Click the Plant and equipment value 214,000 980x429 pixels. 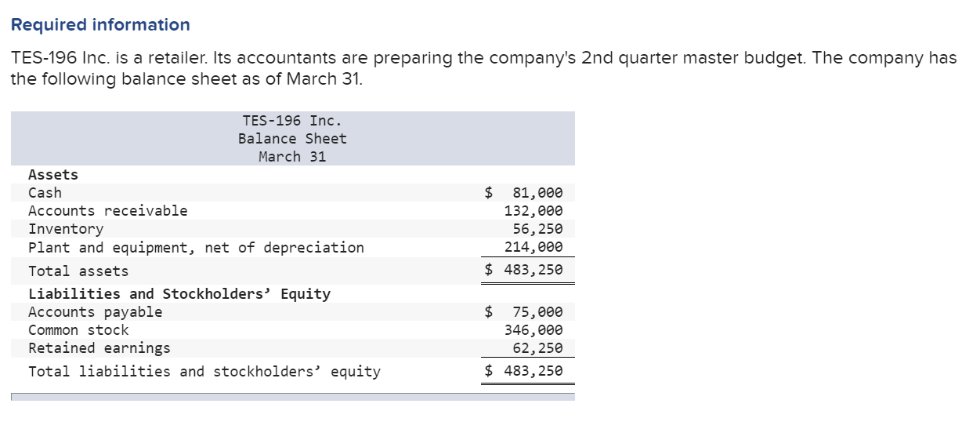(533, 248)
